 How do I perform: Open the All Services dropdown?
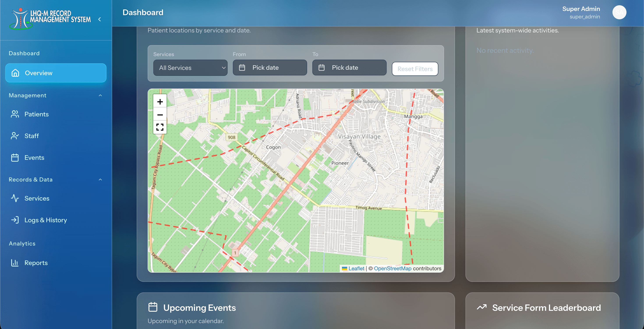pyautogui.click(x=190, y=68)
